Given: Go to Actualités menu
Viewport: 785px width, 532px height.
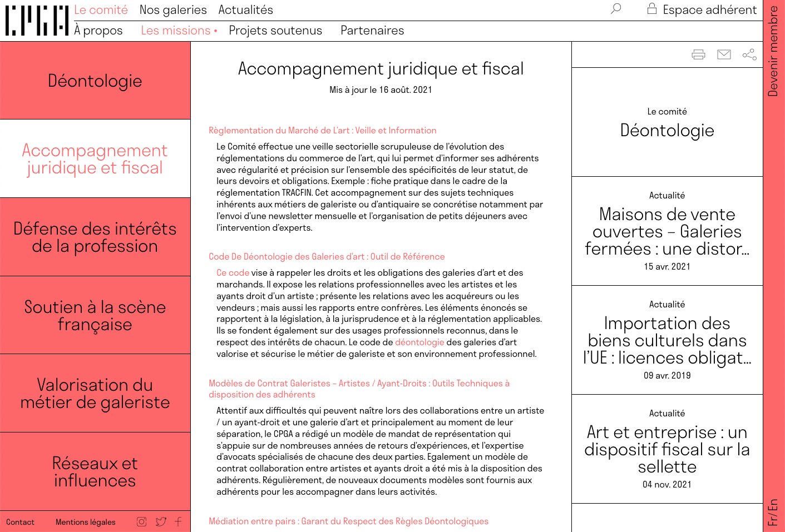Looking at the screenshot, I should point(245,10).
